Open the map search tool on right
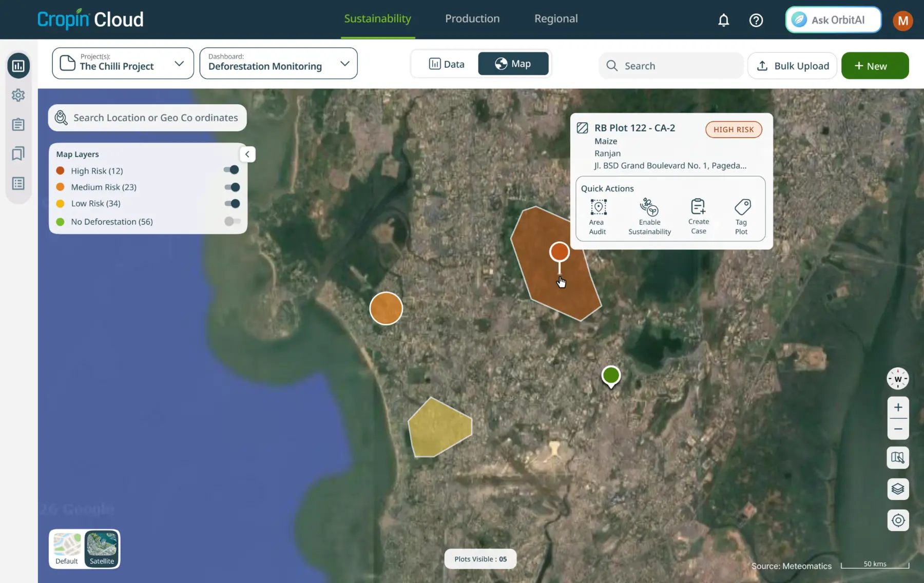The width and height of the screenshot is (924, 583). pos(898,457)
